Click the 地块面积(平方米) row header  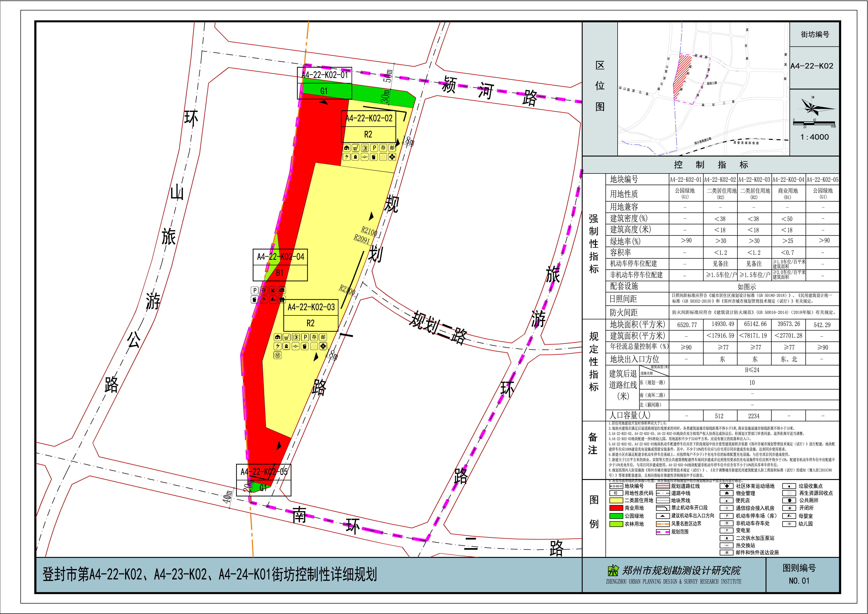point(637,325)
